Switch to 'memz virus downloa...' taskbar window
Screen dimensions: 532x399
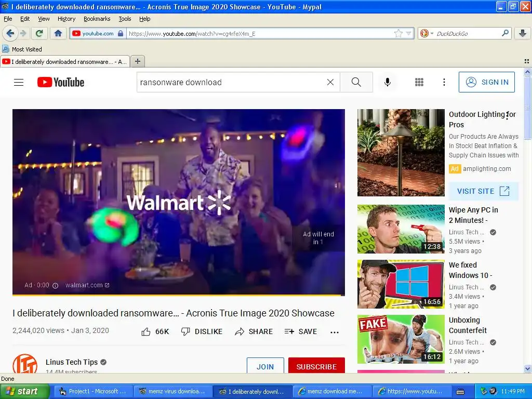[172, 391]
